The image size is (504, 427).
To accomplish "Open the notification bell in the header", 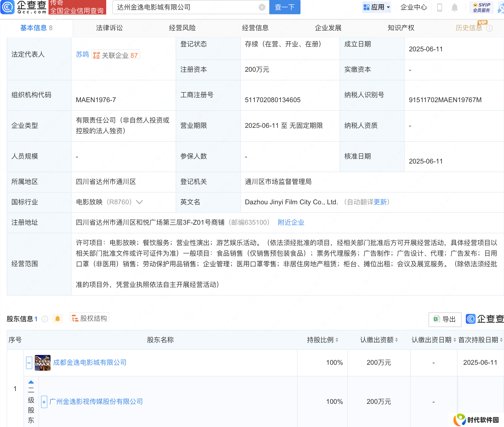I will click(454, 7).
